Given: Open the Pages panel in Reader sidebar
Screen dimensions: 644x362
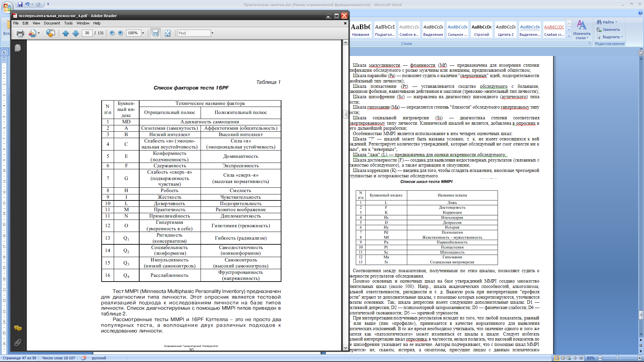Looking at the screenshot, I should (18, 48).
